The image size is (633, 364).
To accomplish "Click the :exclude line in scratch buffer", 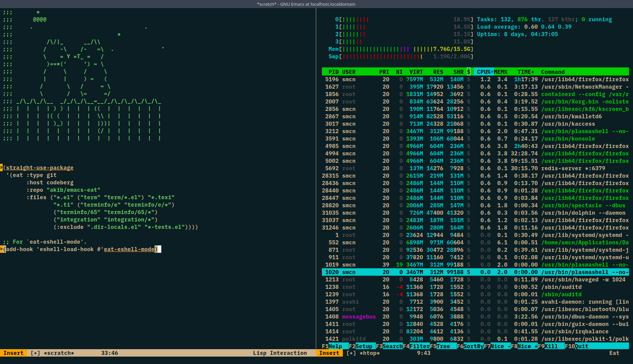I will (x=126, y=227).
